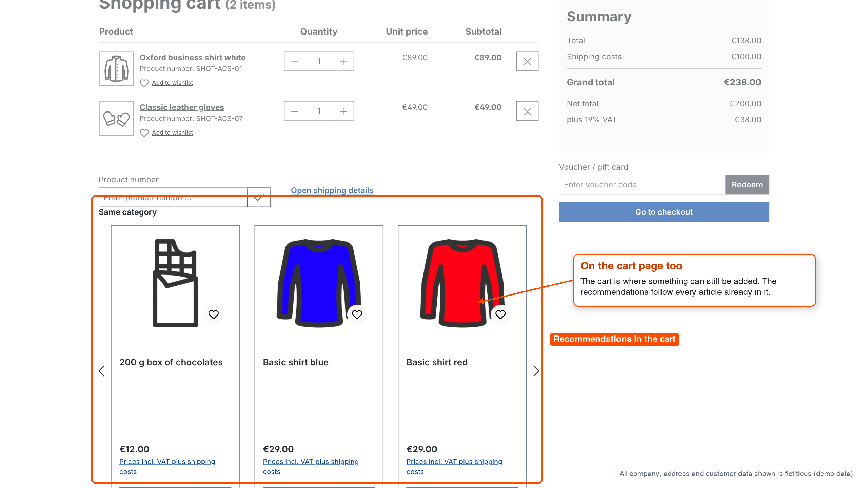Select the Oxford shirt subtotal €89.00
Image resolution: width=868 pixels, height=488 pixels.
coord(488,58)
